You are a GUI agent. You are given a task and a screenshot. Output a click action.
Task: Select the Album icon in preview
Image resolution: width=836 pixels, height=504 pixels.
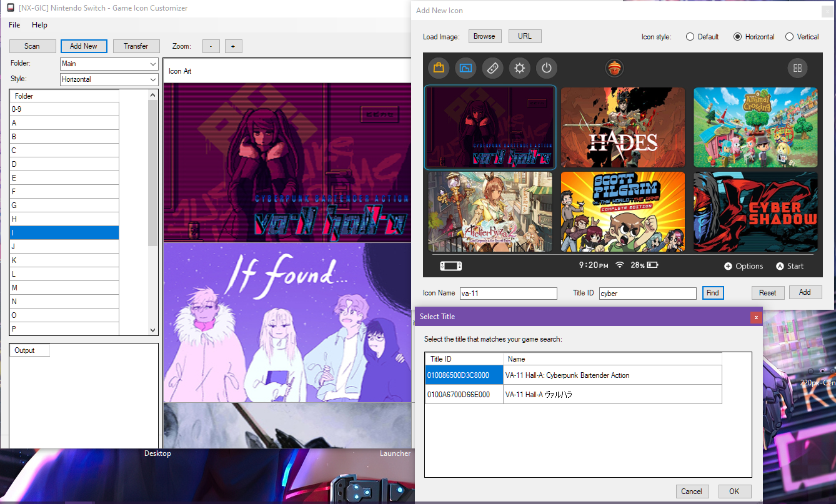pyautogui.click(x=465, y=68)
